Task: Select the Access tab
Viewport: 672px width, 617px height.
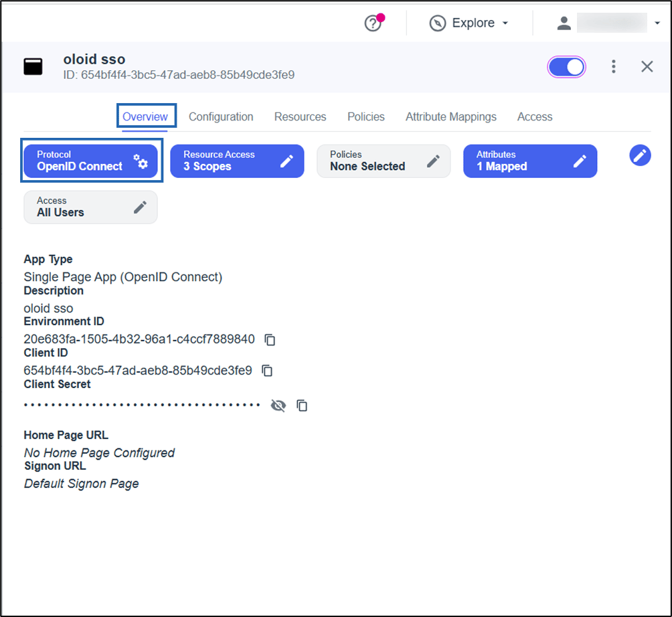Action: tap(535, 116)
